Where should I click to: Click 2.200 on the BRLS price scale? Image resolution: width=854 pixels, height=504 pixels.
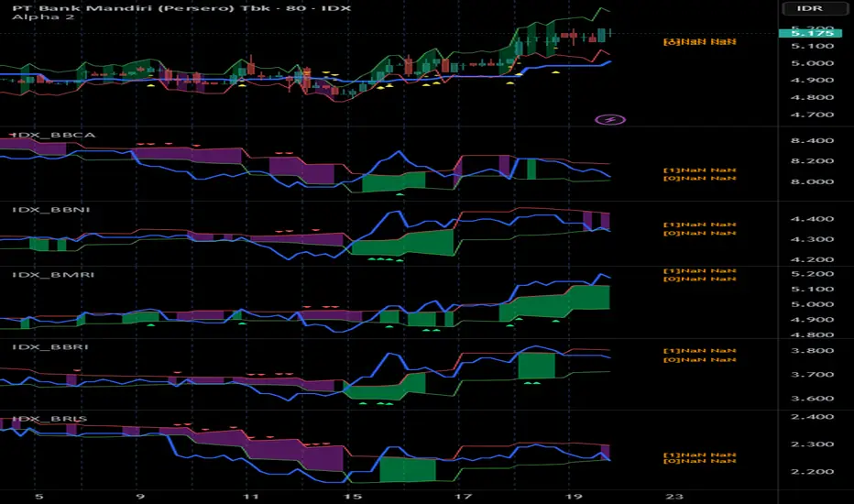(812, 472)
